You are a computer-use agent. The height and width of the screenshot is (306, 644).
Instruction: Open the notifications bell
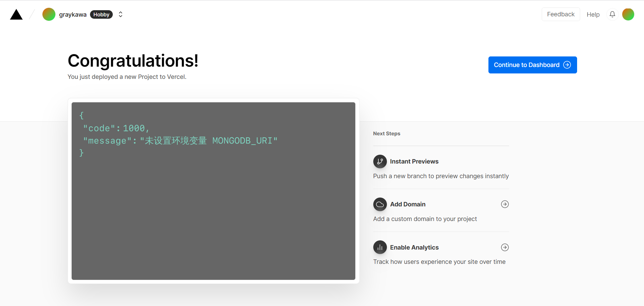pos(612,14)
